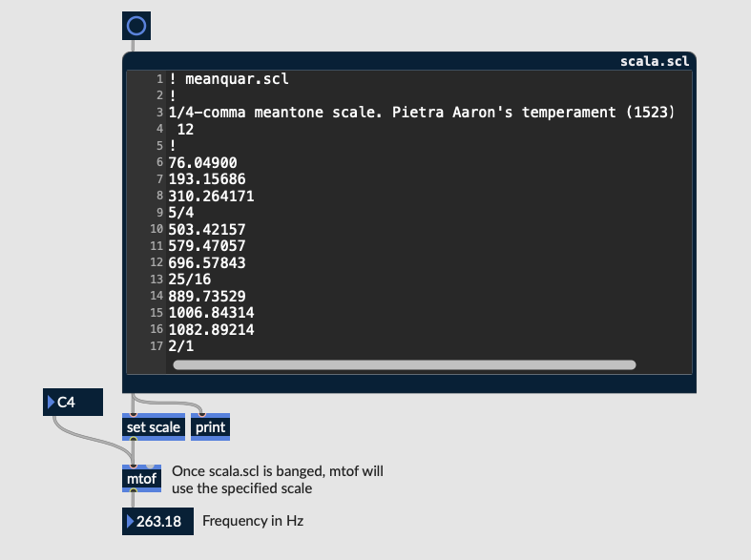Viewport: 751px width, 560px height.
Task: Click the 2/1 ratio on the last line
Action: [181, 346]
